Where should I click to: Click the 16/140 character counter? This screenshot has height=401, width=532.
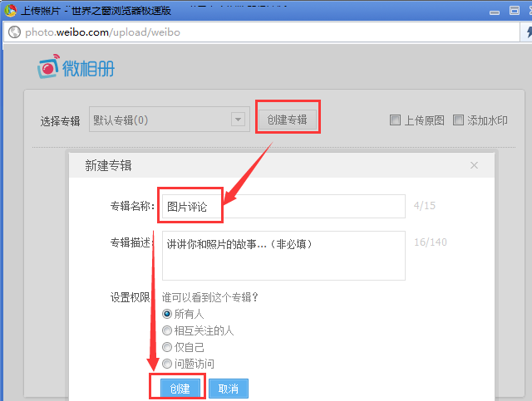431,242
